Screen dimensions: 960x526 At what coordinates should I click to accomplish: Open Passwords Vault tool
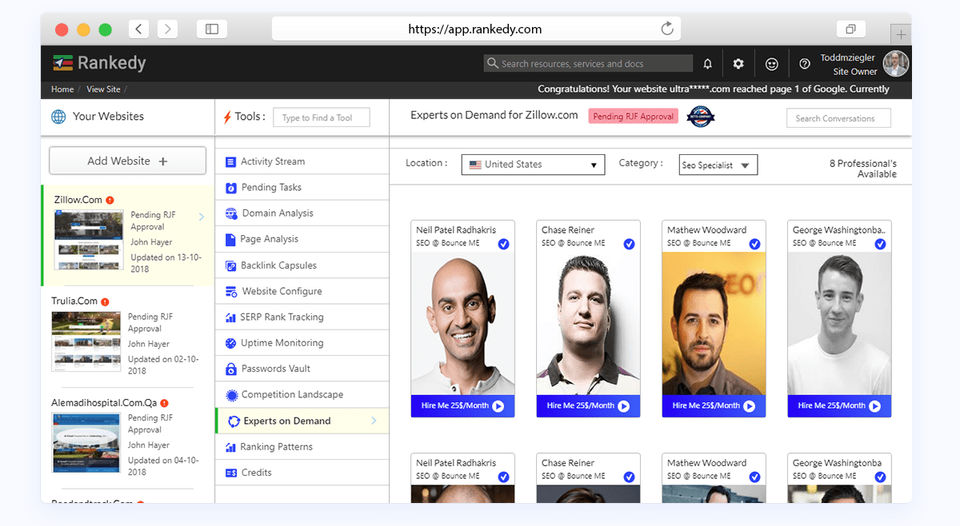(302, 369)
